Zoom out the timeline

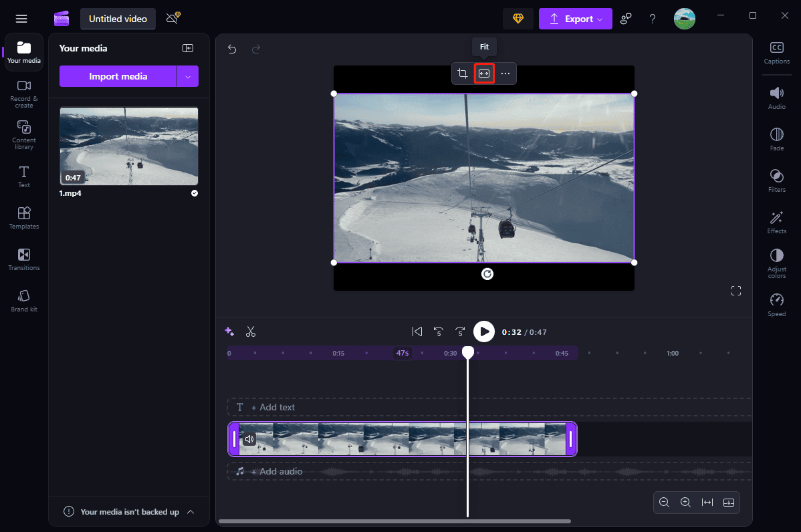coord(664,503)
